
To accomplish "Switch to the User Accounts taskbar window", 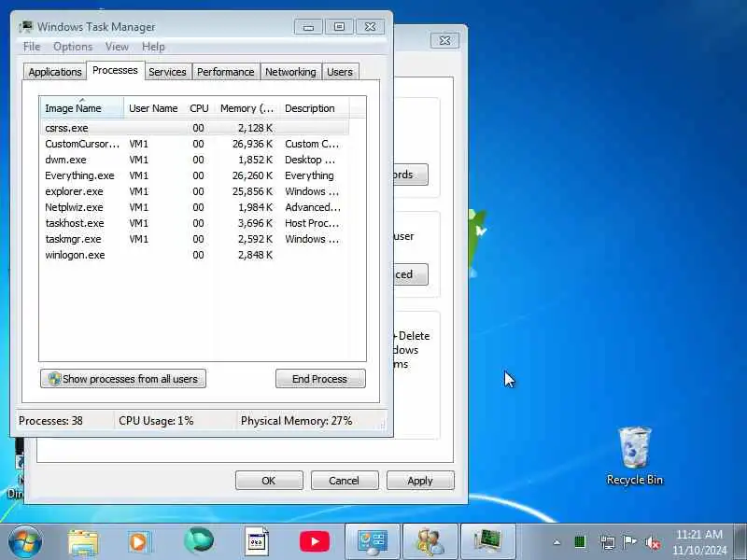I will coord(430,542).
